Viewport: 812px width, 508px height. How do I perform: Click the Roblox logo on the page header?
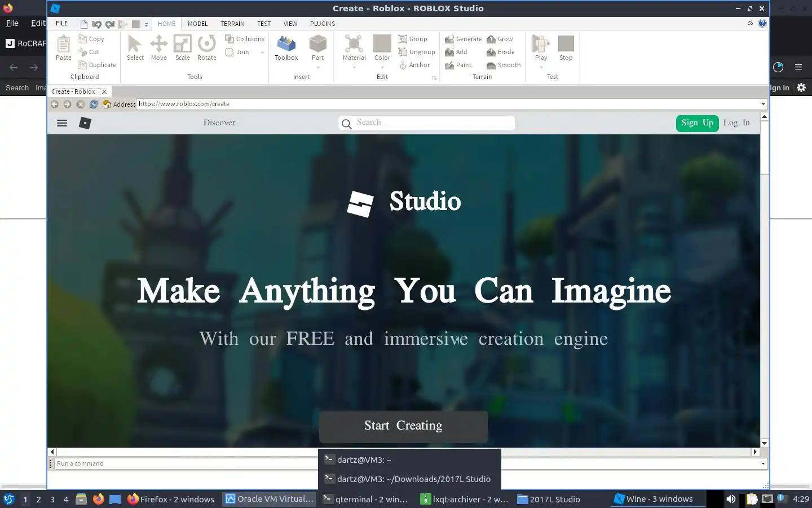point(85,122)
